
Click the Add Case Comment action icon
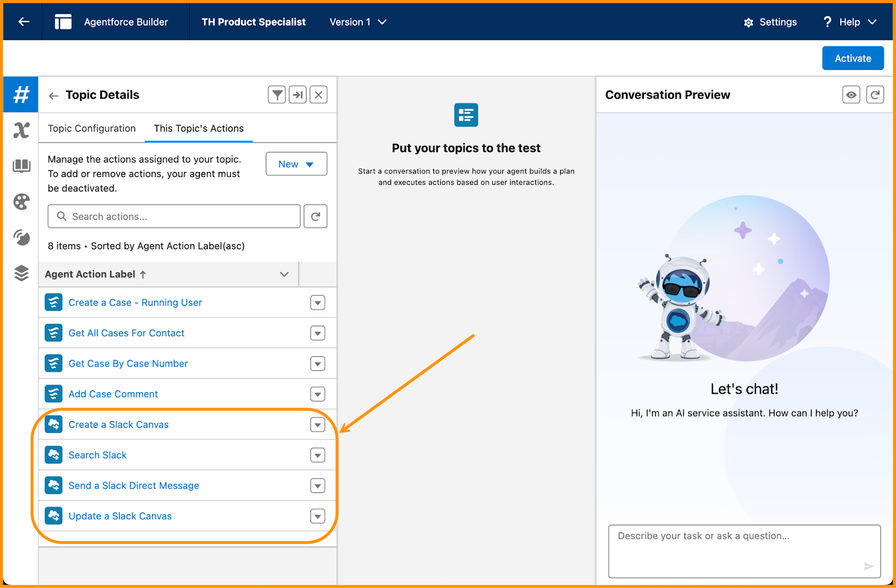[x=54, y=394]
